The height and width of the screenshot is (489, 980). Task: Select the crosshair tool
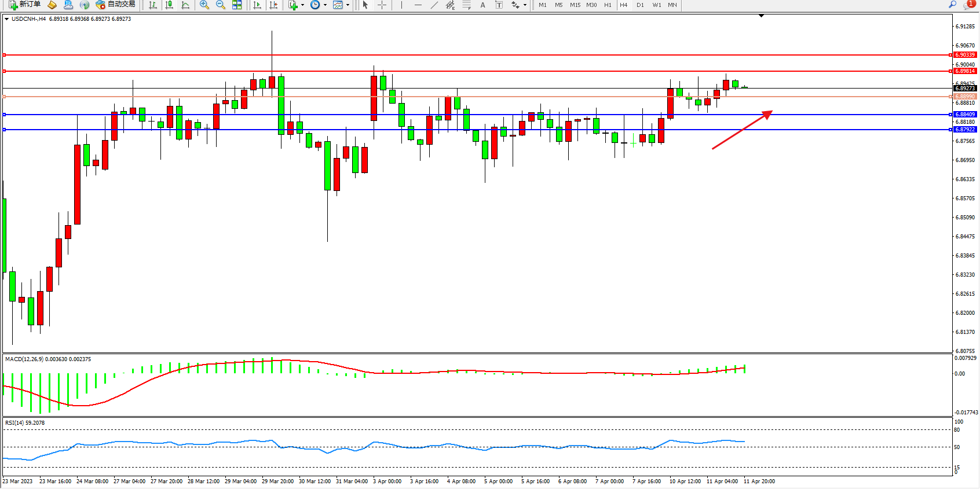point(382,5)
